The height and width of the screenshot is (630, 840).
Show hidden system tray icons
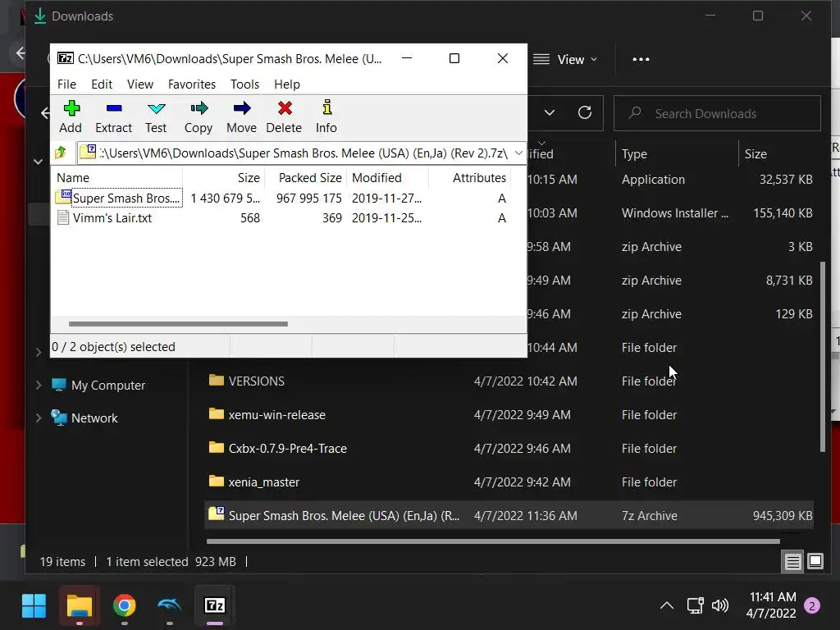click(x=666, y=606)
